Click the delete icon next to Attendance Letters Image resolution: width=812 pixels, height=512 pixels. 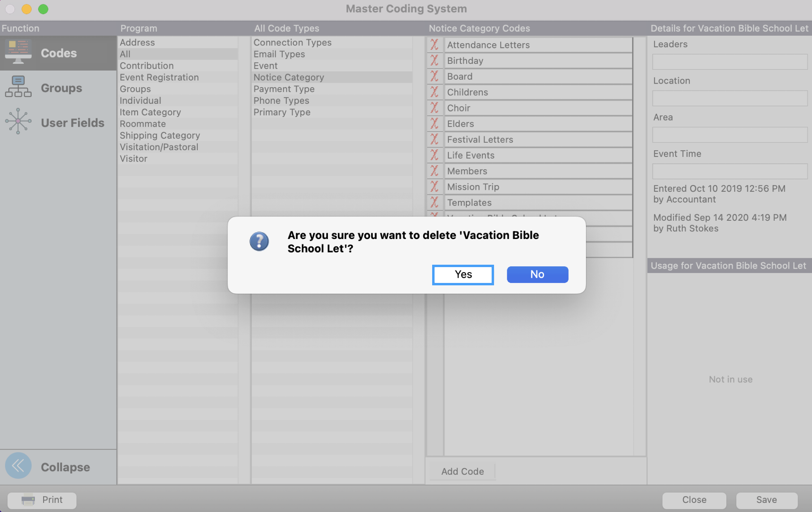click(435, 45)
